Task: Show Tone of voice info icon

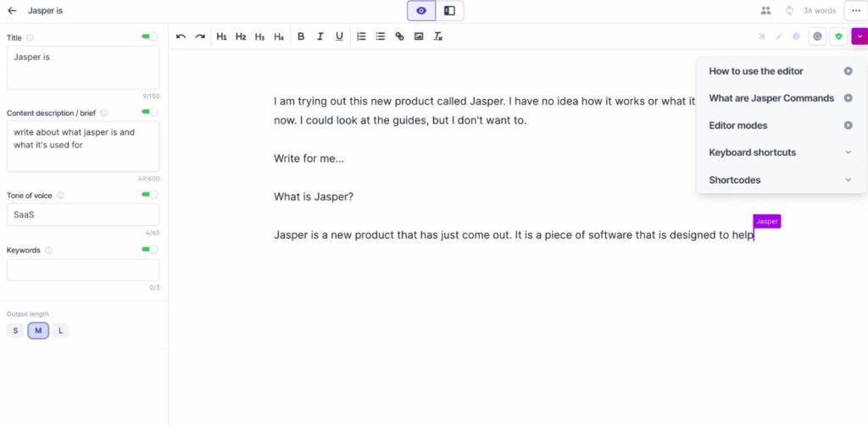Action: click(x=60, y=196)
